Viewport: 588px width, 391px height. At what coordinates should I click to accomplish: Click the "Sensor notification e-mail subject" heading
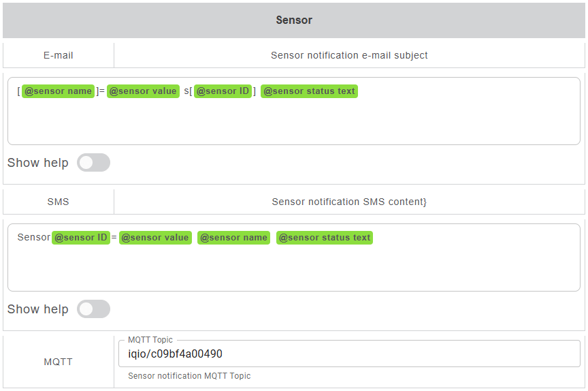point(349,55)
